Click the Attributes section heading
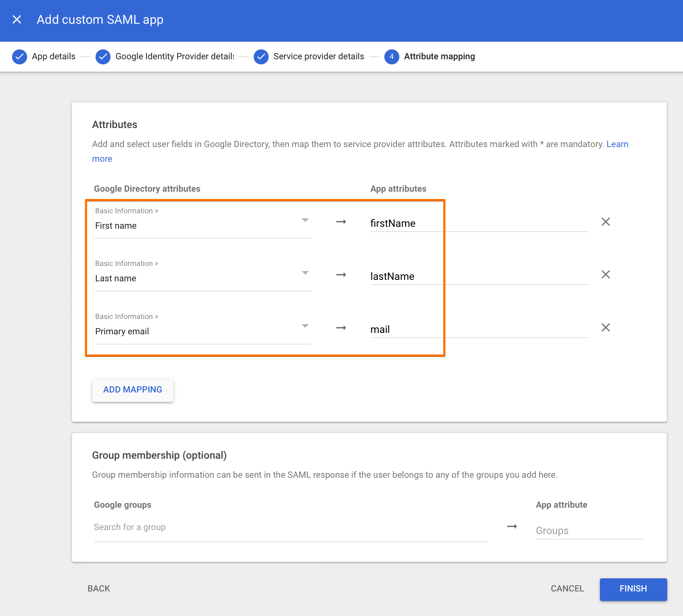The width and height of the screenshot is (683, 616). (115, 125)
